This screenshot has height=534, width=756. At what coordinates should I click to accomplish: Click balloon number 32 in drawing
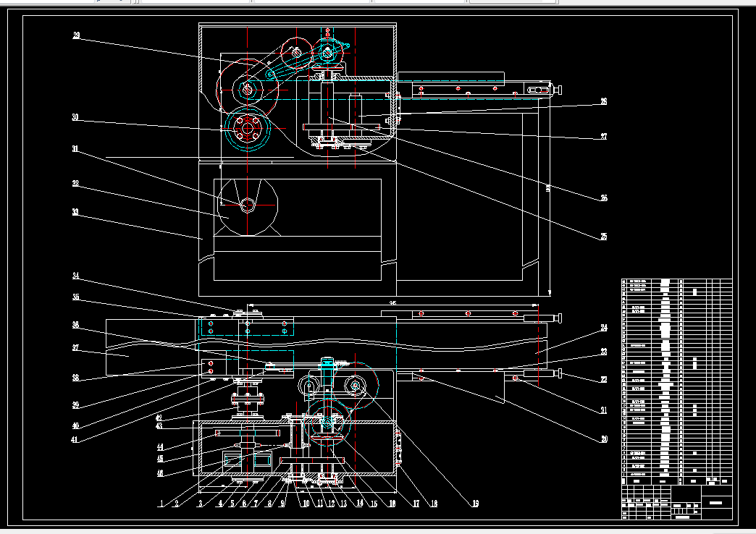[75, 184]
